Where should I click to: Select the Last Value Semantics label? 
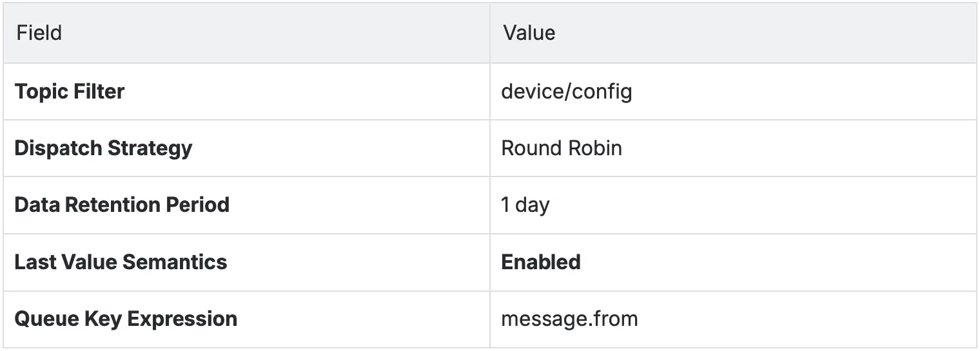pos(121,262)
